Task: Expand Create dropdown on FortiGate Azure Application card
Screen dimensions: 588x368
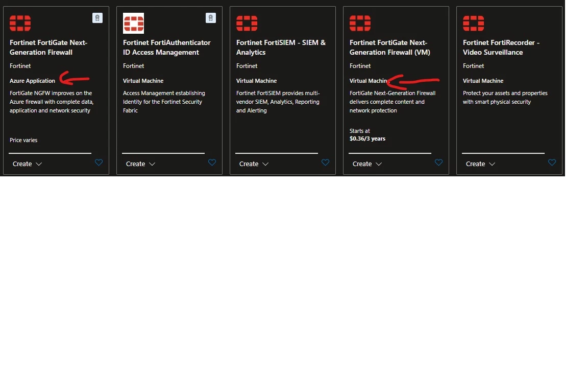Action: click(28, 164)
